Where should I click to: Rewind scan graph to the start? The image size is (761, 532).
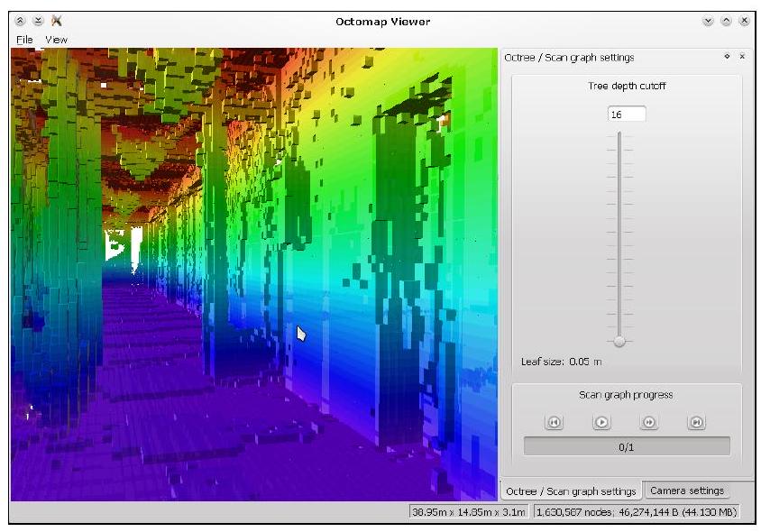(x=555, y=422)
